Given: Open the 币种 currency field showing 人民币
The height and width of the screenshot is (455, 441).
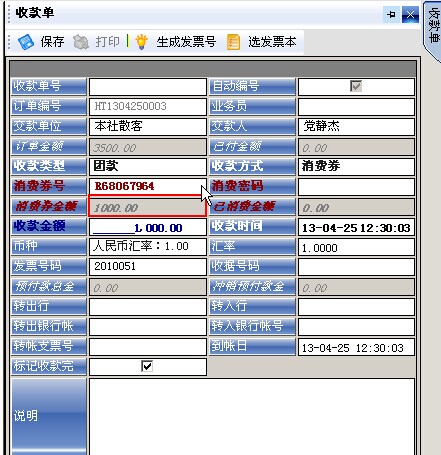Looking at the screenshot, I should (x=148, y=247).
